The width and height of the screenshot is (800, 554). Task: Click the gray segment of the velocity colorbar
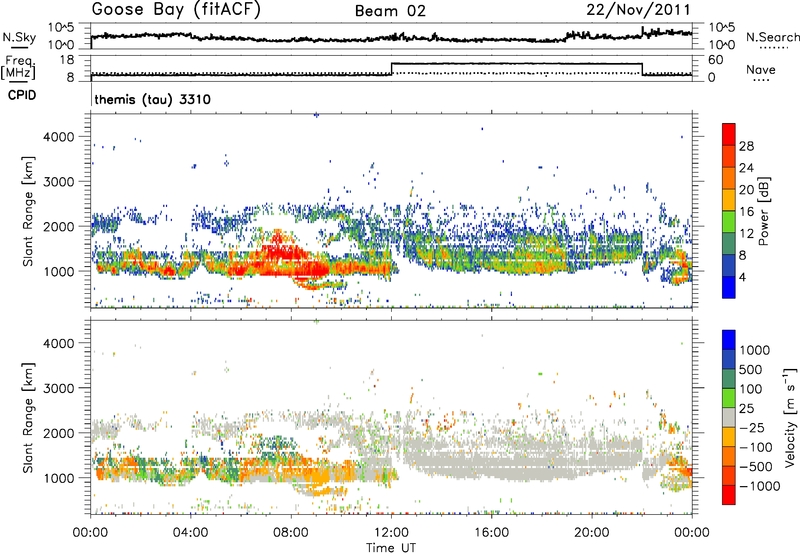coord(729,417)
